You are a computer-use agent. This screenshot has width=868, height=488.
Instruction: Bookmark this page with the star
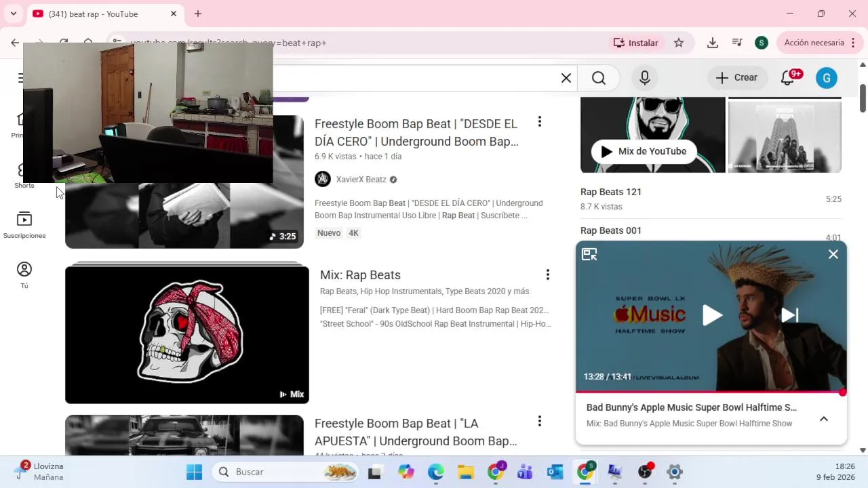point(679,43)
